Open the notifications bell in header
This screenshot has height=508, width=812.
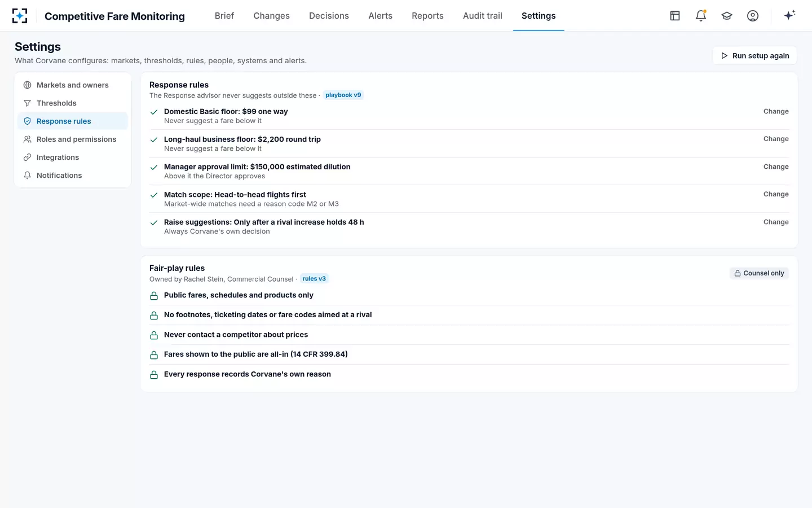click(x=701, y=16)
